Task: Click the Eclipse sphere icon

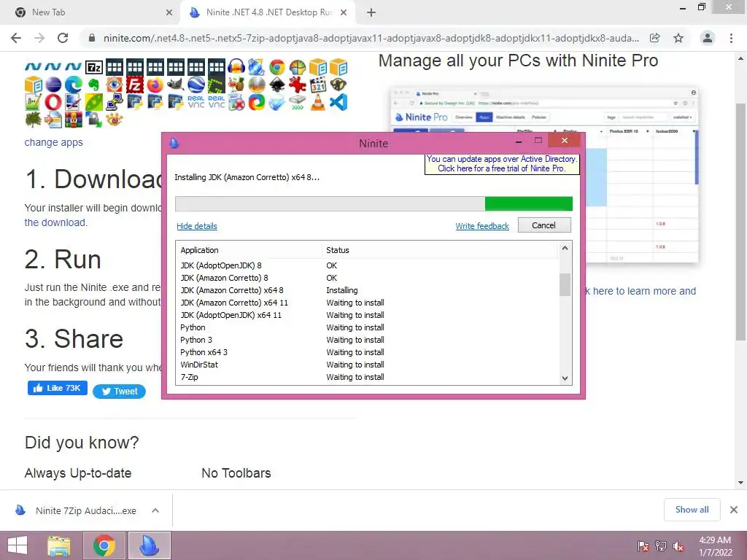Action: [53, 85]
